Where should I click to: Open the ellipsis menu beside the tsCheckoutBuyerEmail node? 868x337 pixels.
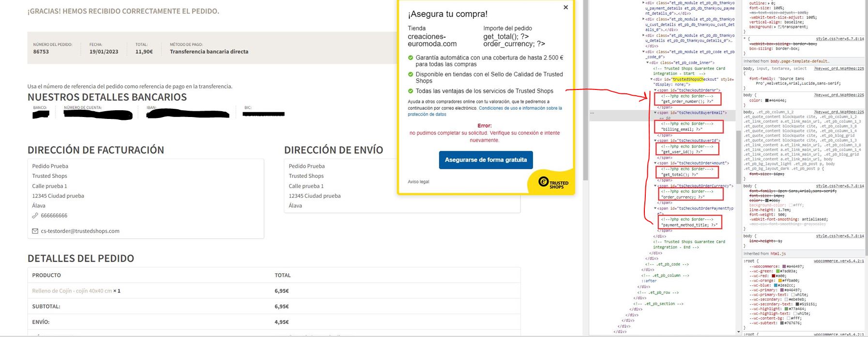coord(592,113)
